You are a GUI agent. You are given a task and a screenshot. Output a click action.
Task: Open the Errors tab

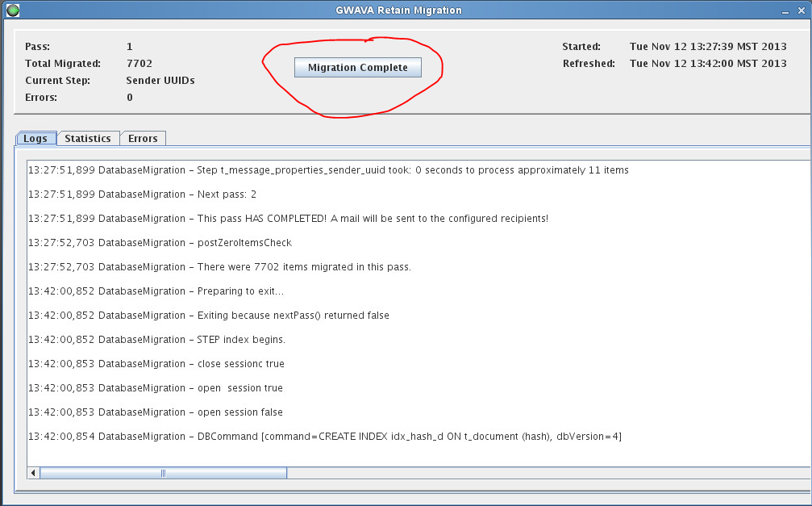click(x=143, y=139)
